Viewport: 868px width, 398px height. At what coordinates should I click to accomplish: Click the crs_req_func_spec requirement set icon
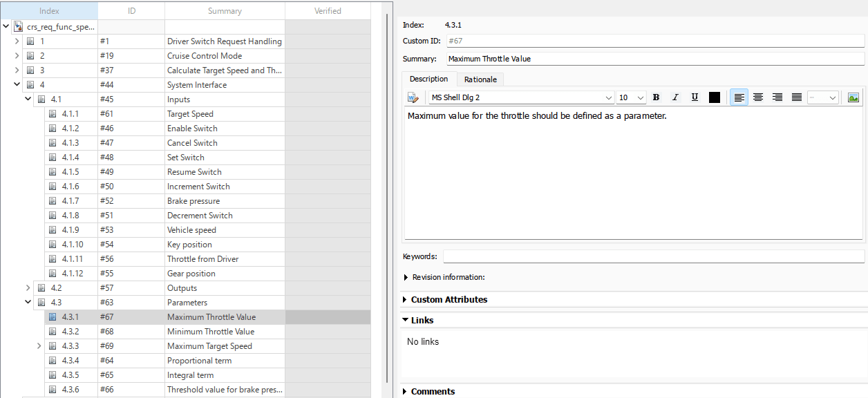coord(18,27)
